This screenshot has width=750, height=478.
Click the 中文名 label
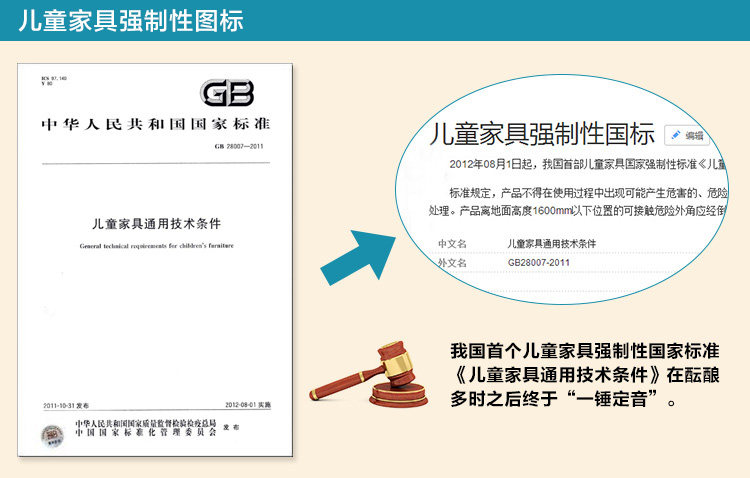pos(452,244)
